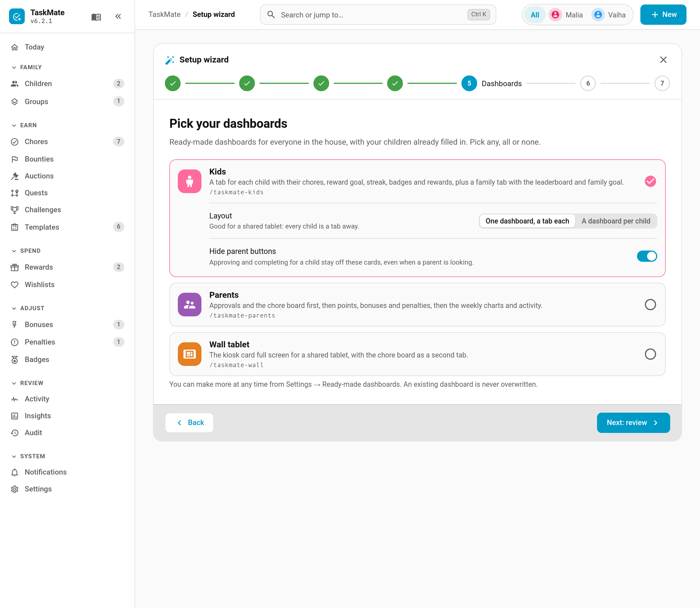Collapse the REVIEW sidebar section
Viewport: 700px width, 608px height.
click(x=28, y=383)
